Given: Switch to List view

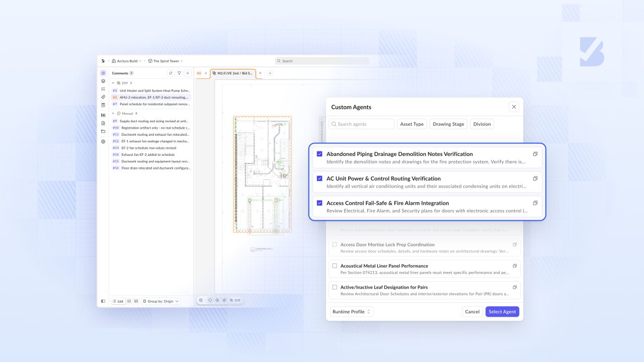Looking at the screenshot, I should (118, 301).
